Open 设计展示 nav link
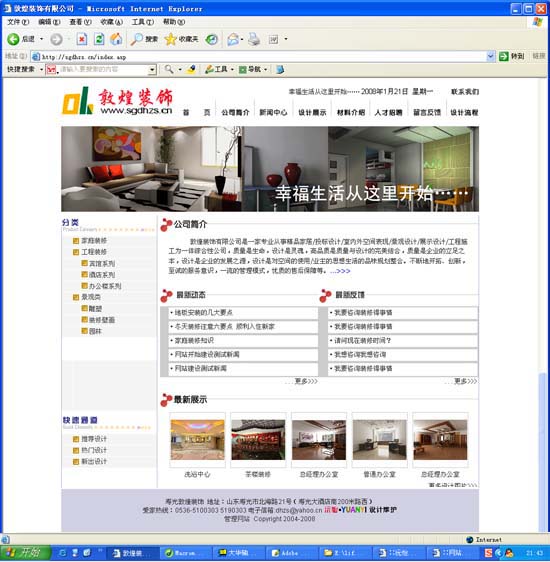The image size is (550, 562). [312, 113]
